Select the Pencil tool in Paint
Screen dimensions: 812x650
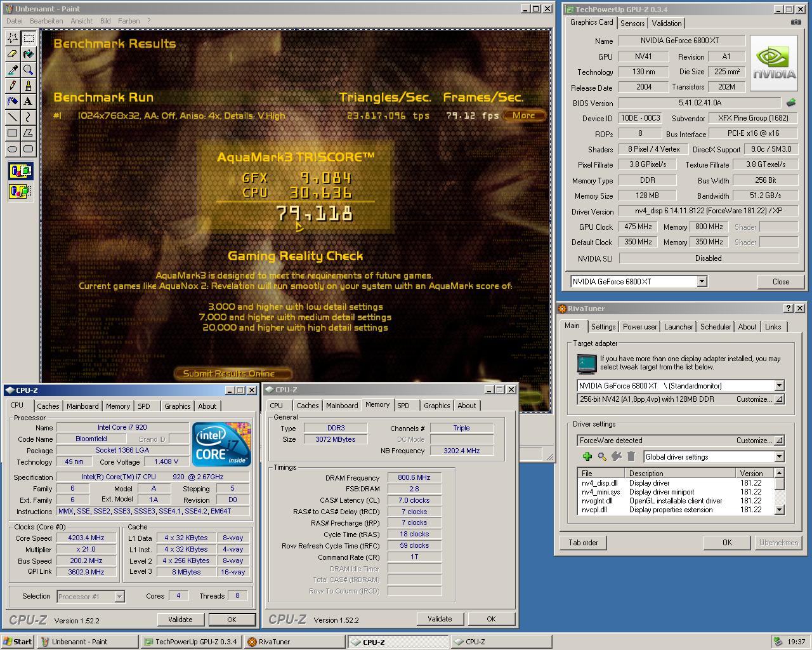pos(12,86)
